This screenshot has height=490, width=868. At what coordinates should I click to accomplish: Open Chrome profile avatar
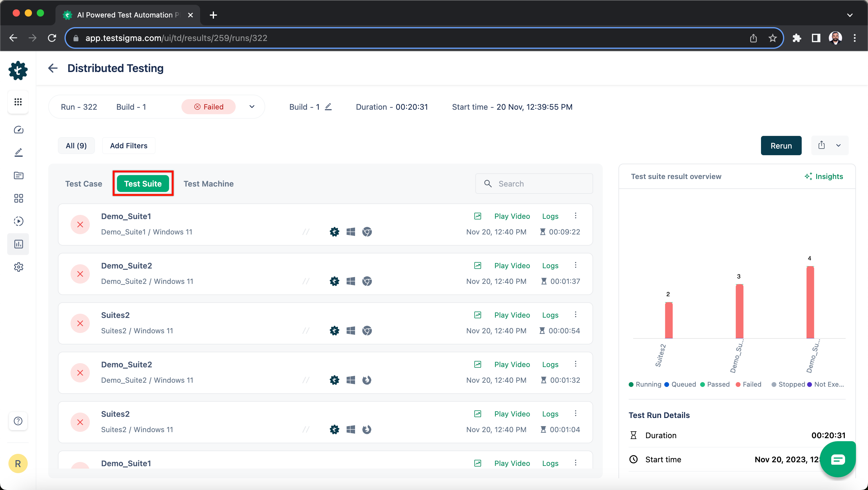(x=835, y=38)
